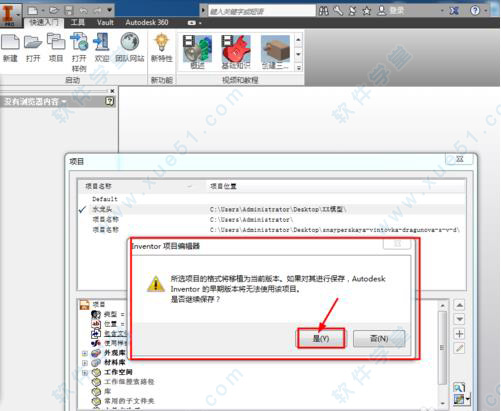Image resolution: width=501 pixels, height=411 pixels.
Task: Select project path C:\Users\Administrator\
Action: pyautogui.click(x=251, y=220)
